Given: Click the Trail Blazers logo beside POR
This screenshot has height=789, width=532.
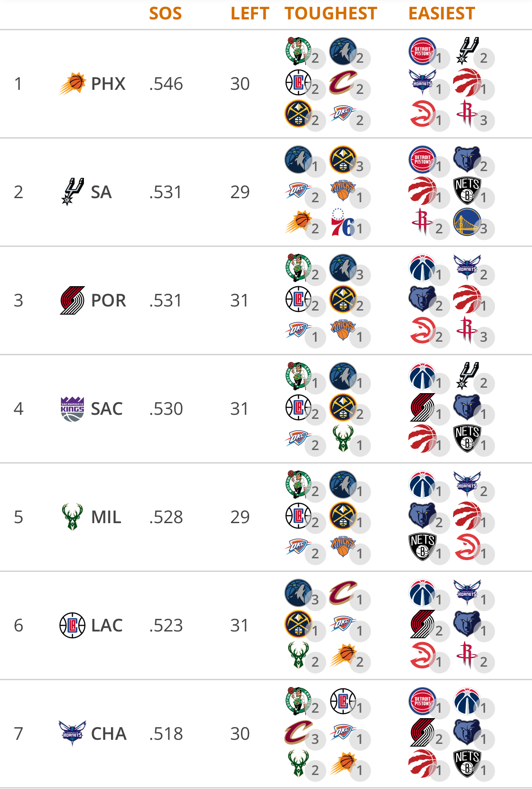Looking at the screenshot, I should point(72,300).
